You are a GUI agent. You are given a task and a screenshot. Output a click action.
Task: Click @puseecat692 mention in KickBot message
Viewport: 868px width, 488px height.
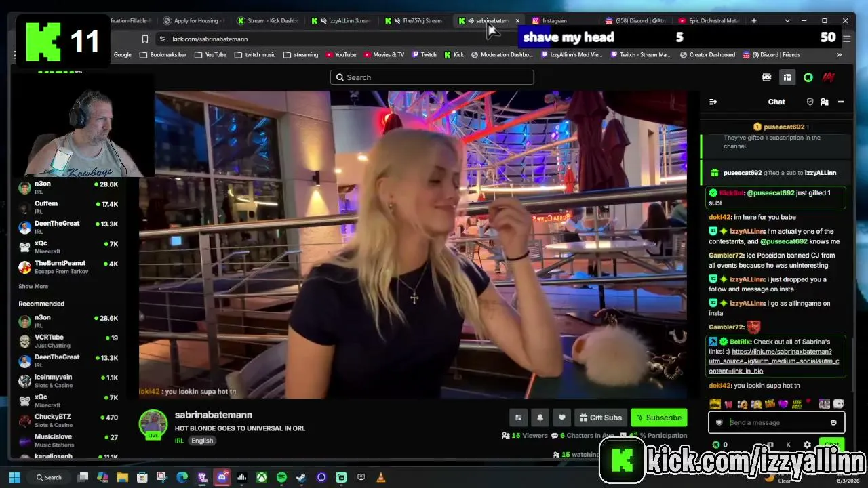770,193
